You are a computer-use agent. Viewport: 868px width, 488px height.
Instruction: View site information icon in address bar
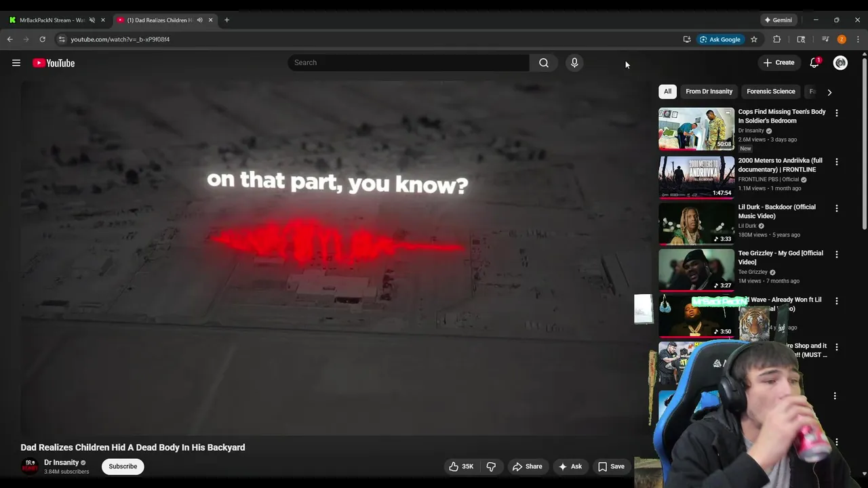(62, 39)
